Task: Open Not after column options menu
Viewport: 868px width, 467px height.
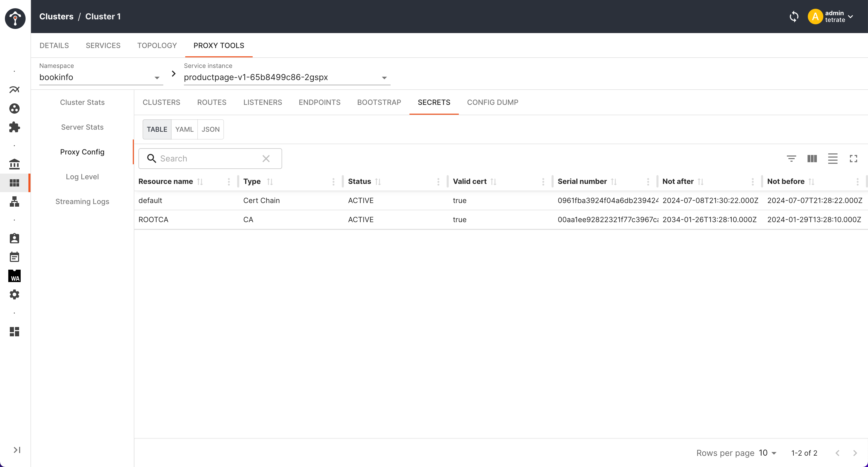Action: tap(753, 182)
